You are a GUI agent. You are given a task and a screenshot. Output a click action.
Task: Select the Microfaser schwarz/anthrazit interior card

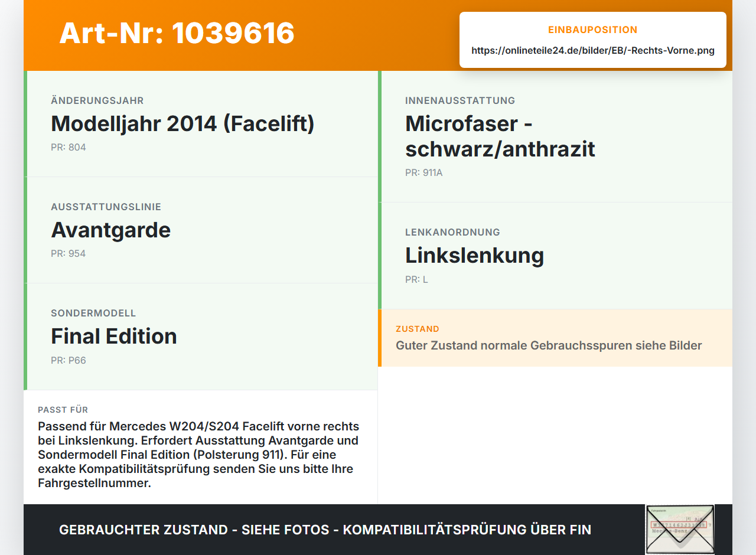click(x=555, y=136)
